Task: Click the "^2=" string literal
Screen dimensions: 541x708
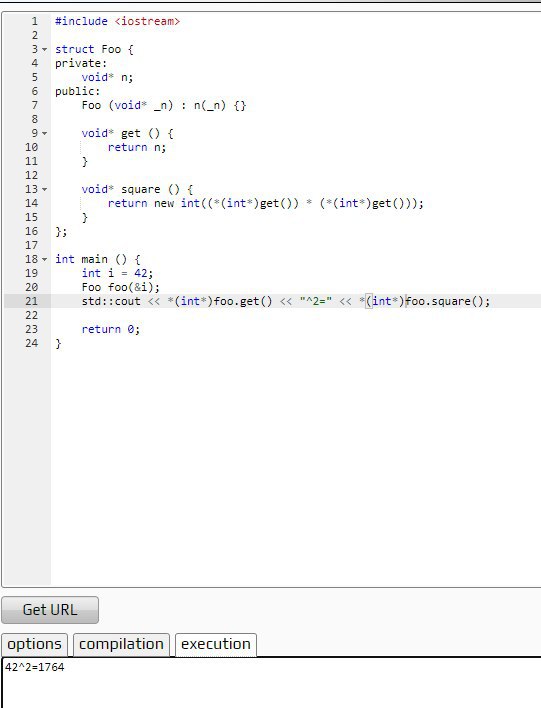Action: tap(316, 301)
